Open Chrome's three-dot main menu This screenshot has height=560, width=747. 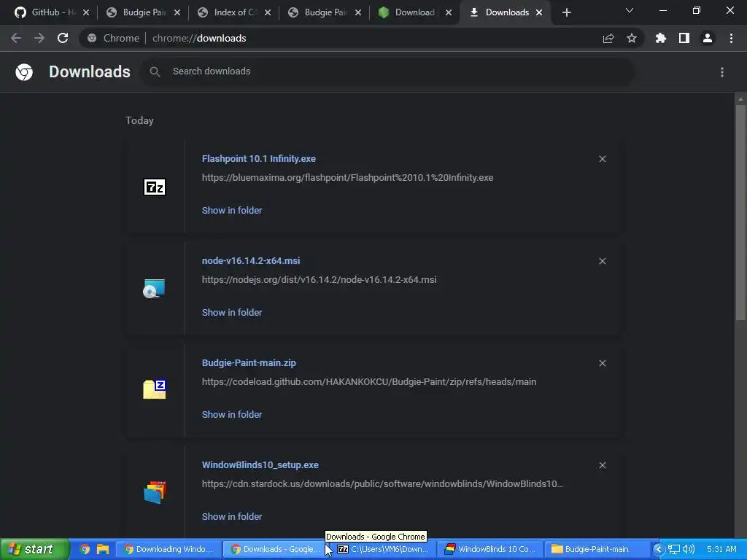tap(731, 38)
